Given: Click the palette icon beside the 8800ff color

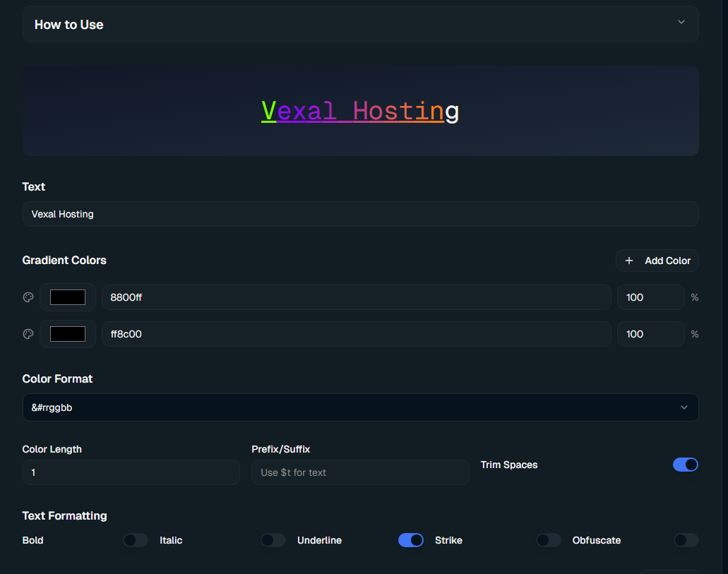Looking at the screenshot, I should click(28, 297).
